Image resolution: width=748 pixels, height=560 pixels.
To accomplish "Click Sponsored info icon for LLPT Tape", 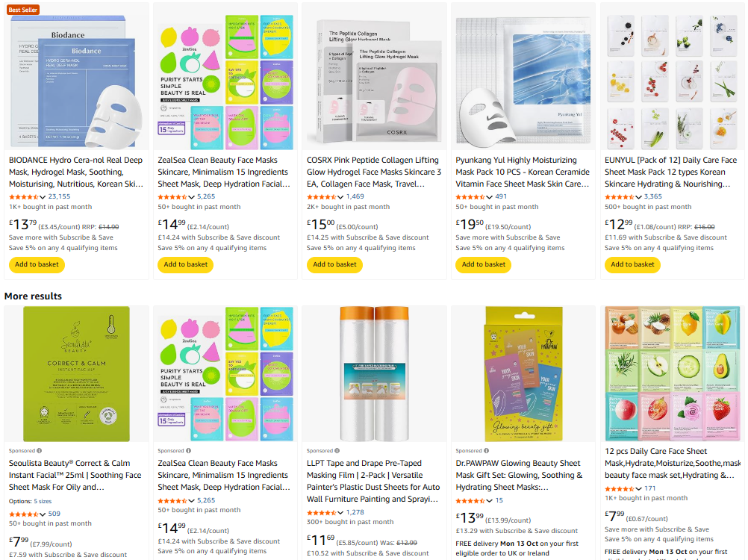I will 337,451.
